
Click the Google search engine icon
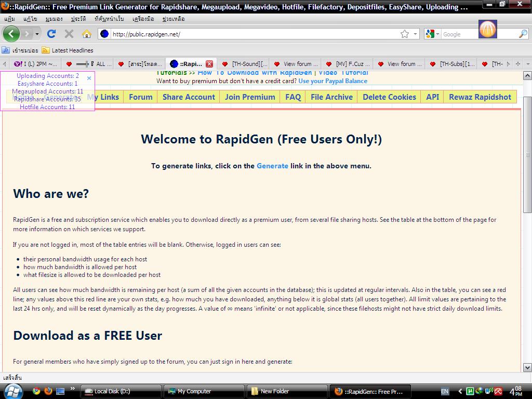click(x=430, y=34)
